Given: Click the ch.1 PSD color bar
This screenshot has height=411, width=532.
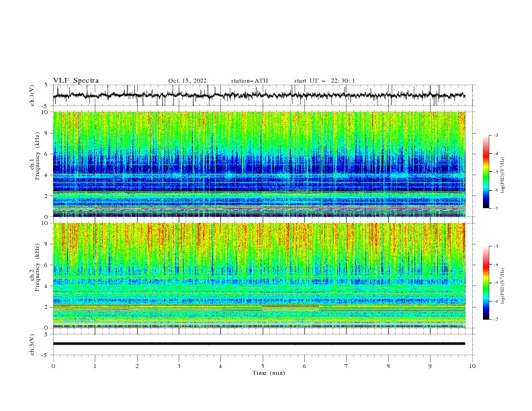Looking at the screenshot, I should pyautogui.click(x=486, y=172).
